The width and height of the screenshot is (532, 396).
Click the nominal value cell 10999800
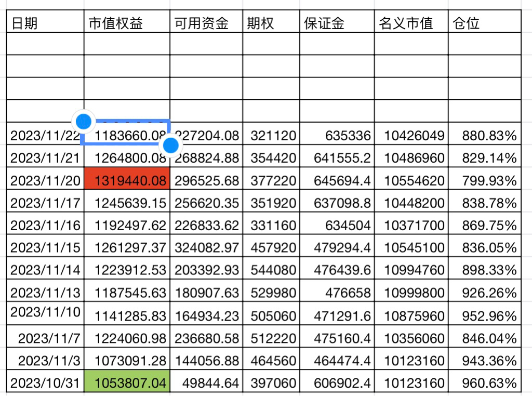point(411,293)
